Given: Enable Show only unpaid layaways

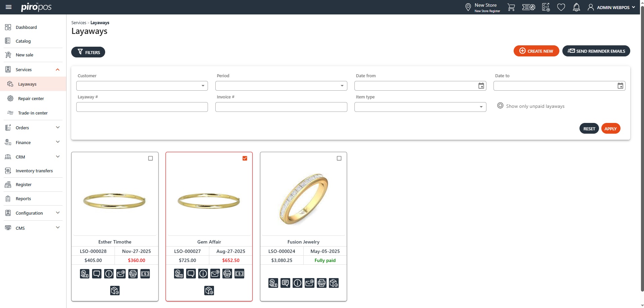Looking at the screenshot, I should click(500, 106).
